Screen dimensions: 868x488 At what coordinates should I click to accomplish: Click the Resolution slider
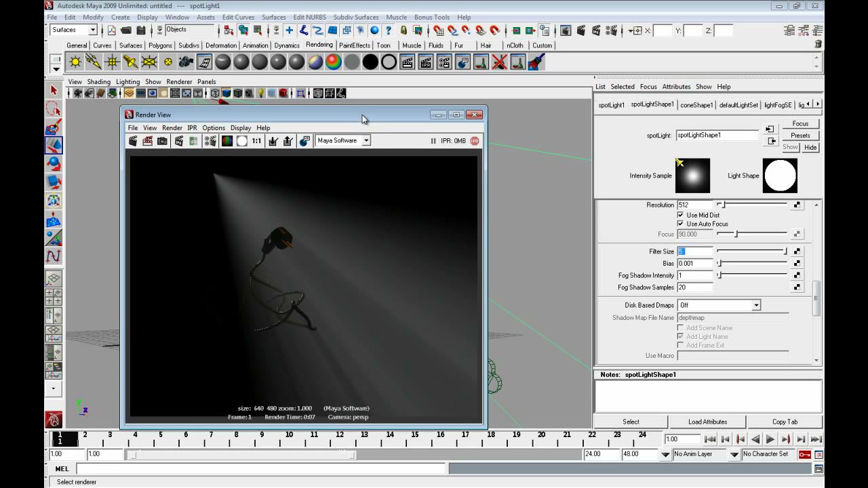click(x=752, y=205)
